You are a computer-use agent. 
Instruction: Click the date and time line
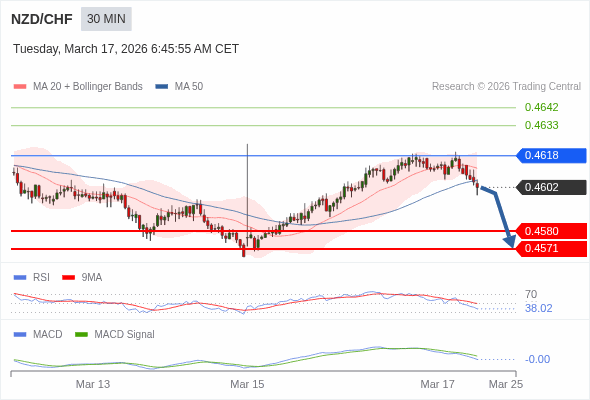pos(126,49)
